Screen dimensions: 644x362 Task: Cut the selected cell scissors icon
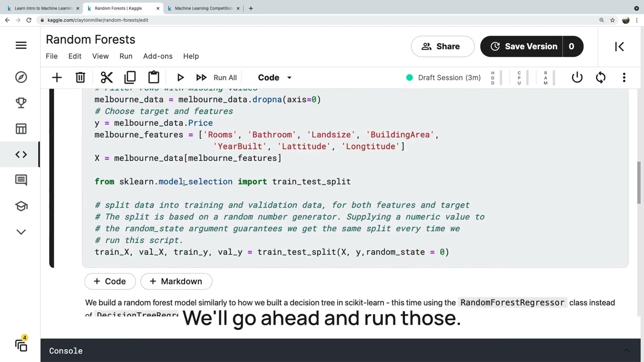[x=106, y=77]
